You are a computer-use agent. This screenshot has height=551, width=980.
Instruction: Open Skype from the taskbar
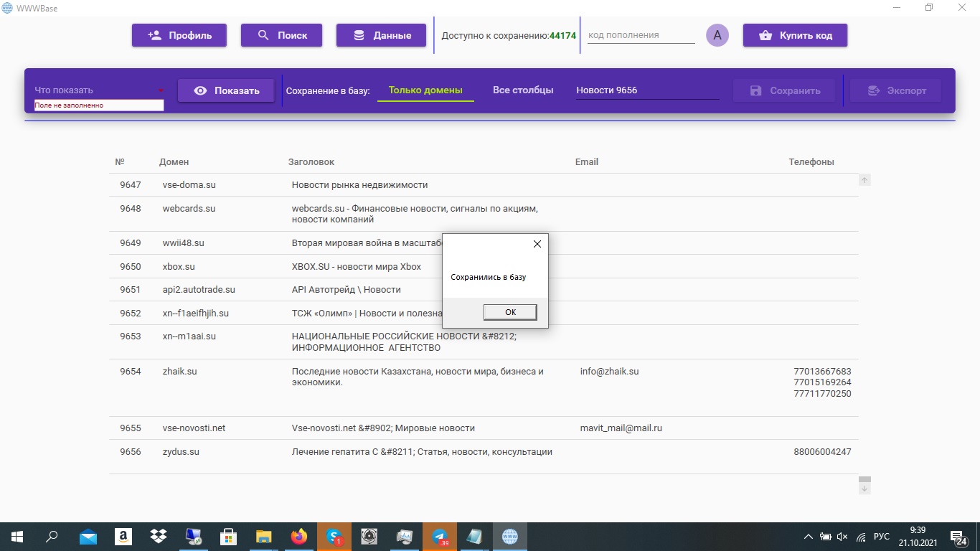tap(334, 537)
